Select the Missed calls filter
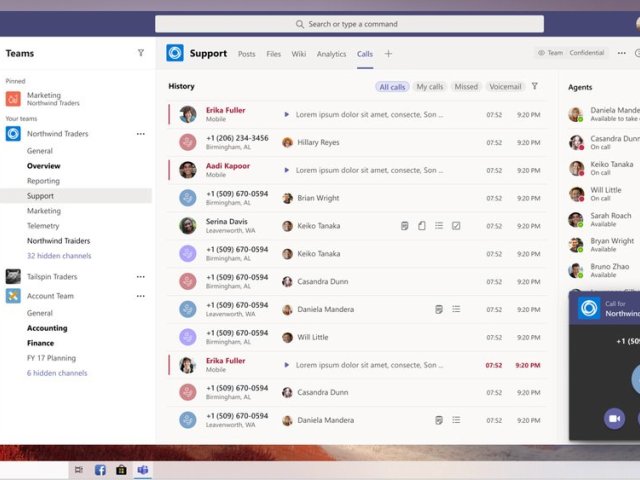Screen dimensions: 640x480 coord(466,87)
